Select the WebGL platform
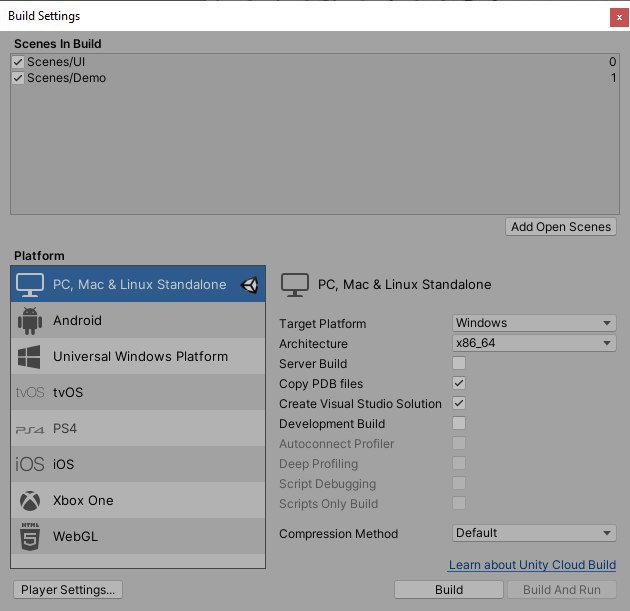Screen dimensions: 630x611 [138, 536]
